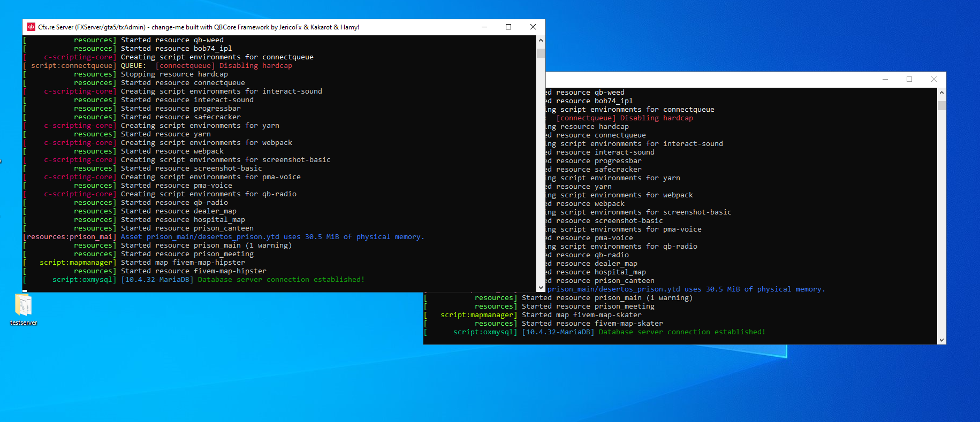Click scroll-down arrow in background console scrollbar
The width and height of the screenshot is (980, 422).
tap(941, 340)
